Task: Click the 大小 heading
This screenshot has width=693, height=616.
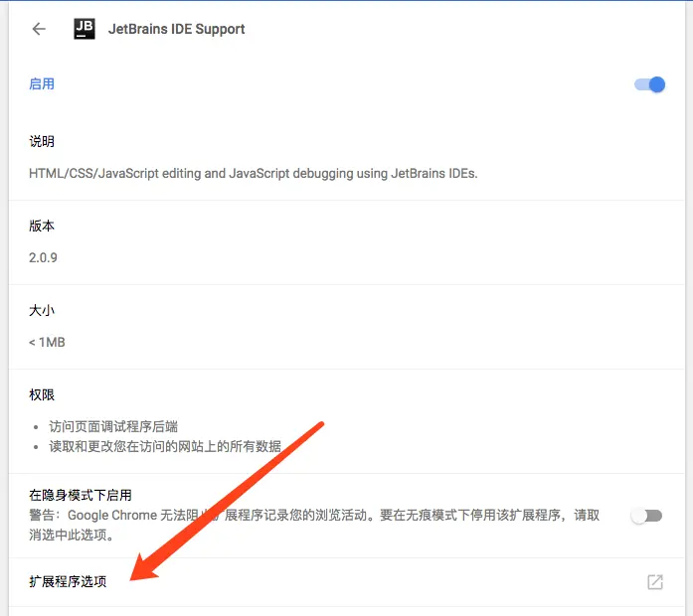Action: click(42, 310)
